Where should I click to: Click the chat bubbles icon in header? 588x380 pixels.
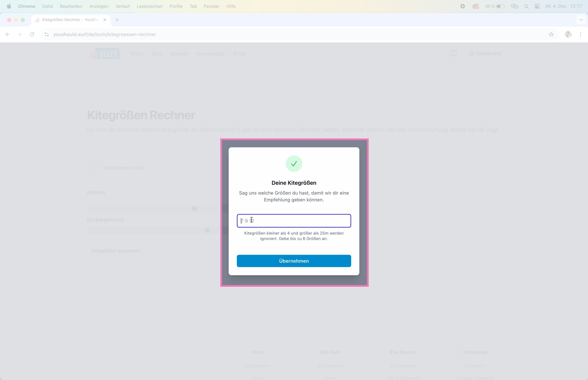[453, 53]
